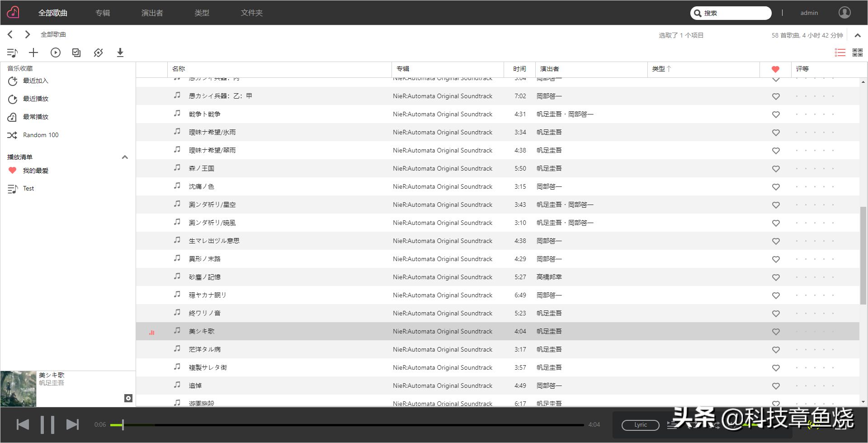The width and height of the screenshot is (868, 443).
Task: Collapse the 播放清单 playlist section
Action: point(125,157)
